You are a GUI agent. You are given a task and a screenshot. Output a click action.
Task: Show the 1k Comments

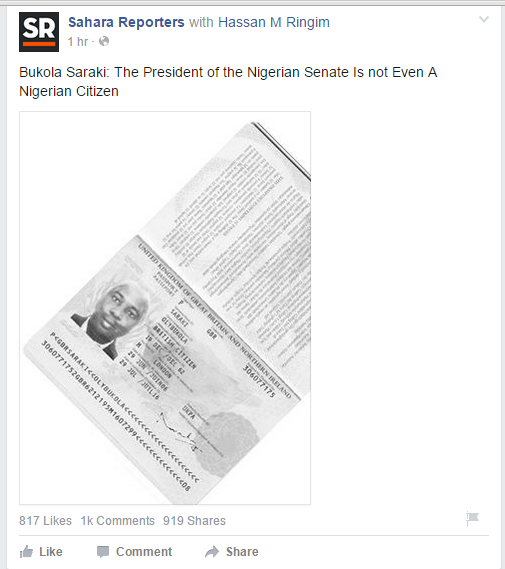click(x=118, y=521)
